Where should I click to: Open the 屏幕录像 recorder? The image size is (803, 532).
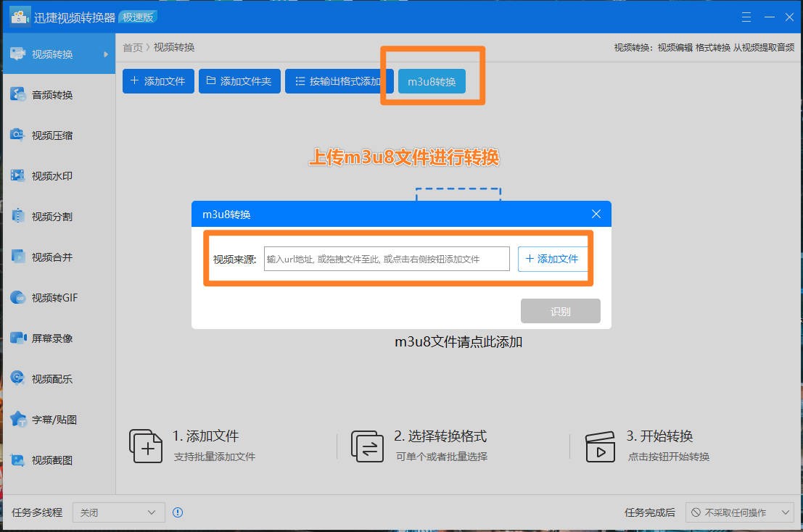[x=54, y=337]
